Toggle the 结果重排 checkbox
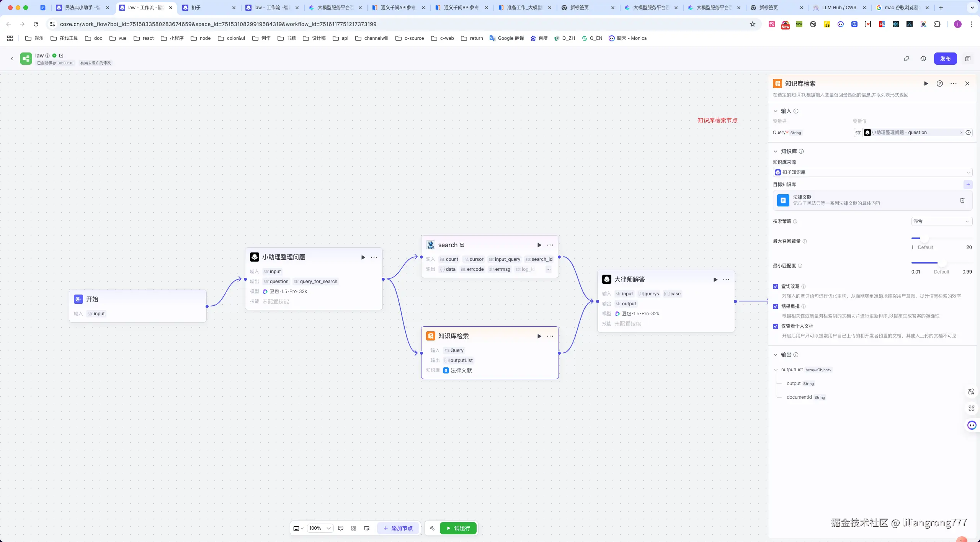 point(776,306)
